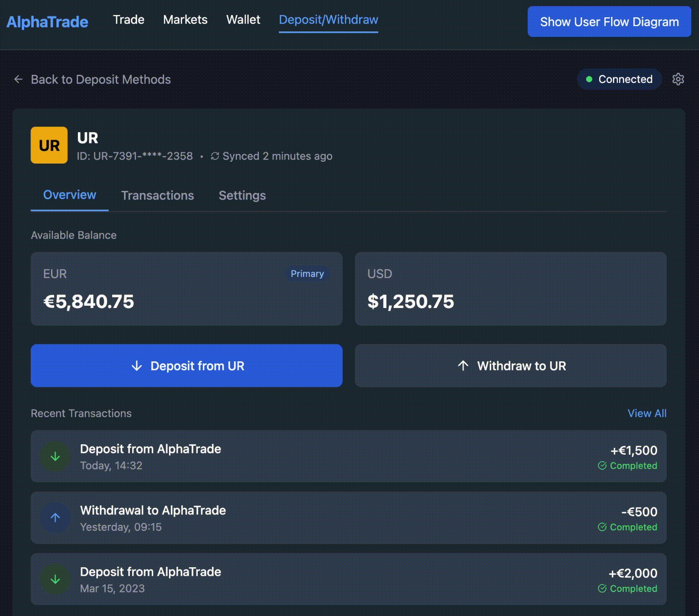Click the settings gear icon beside Connected
Viewport: 699px width, 616px height.
coord(678,79)
